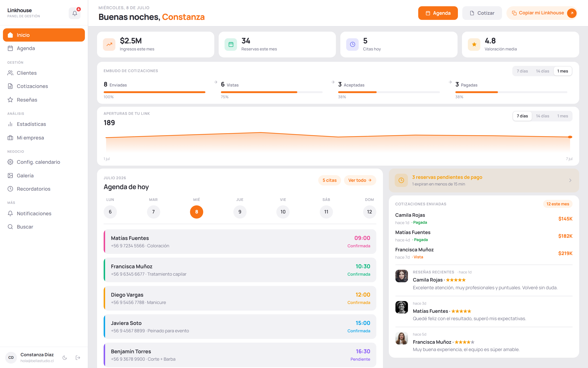The height and width of the screenshot is (368, 588).
Task: Click the Estadísticas bar chart icon
Action: tap(10, 124)
